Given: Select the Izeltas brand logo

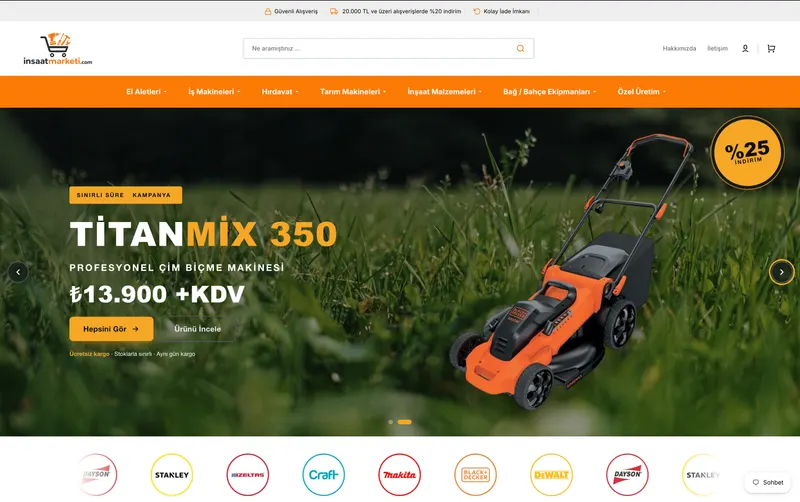Looking at the screenshot, I should [x=247, y=474].
